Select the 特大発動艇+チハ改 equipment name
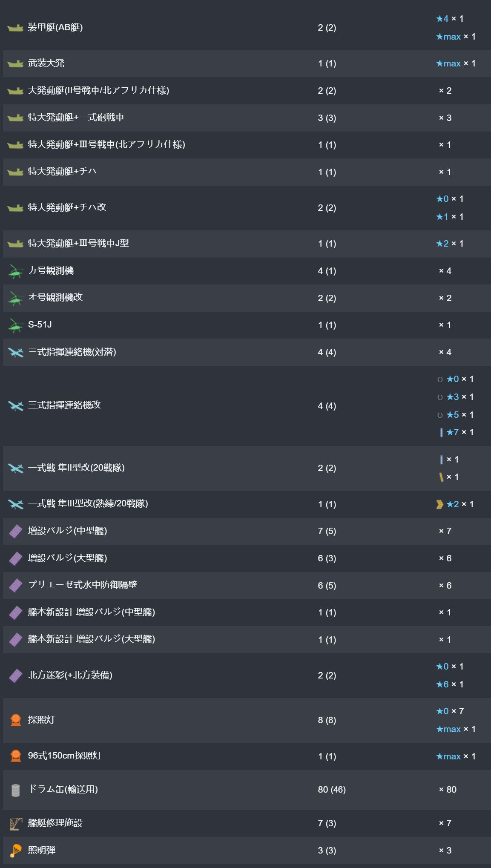Screen dimensions: 491x868 [67, 207]
